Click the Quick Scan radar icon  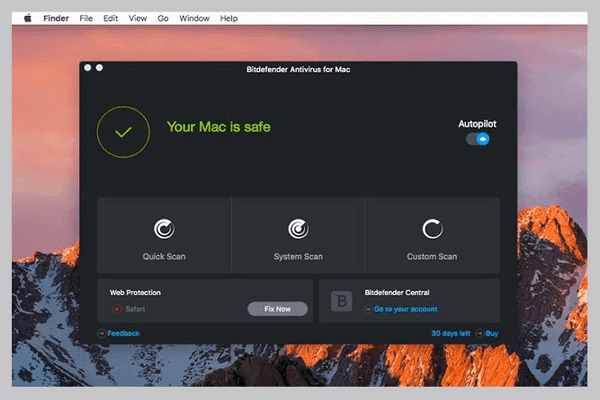click(x=164, y=229)
